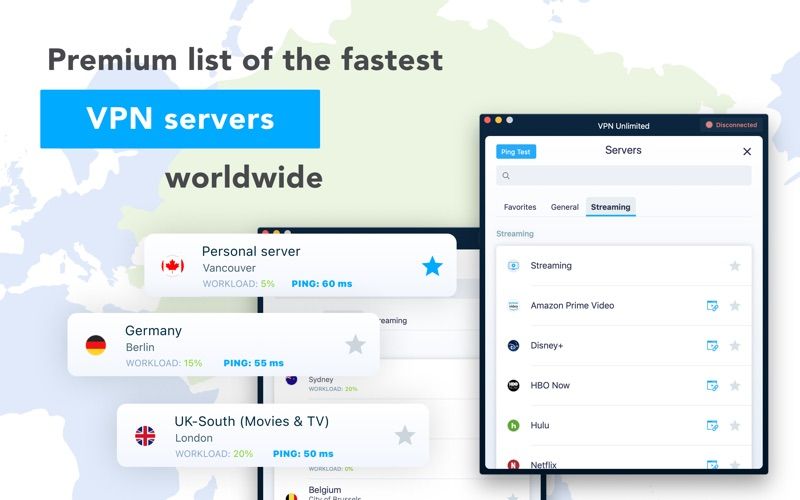
Task: Click the Disney+ logo icon
Action: pos(513,345)
